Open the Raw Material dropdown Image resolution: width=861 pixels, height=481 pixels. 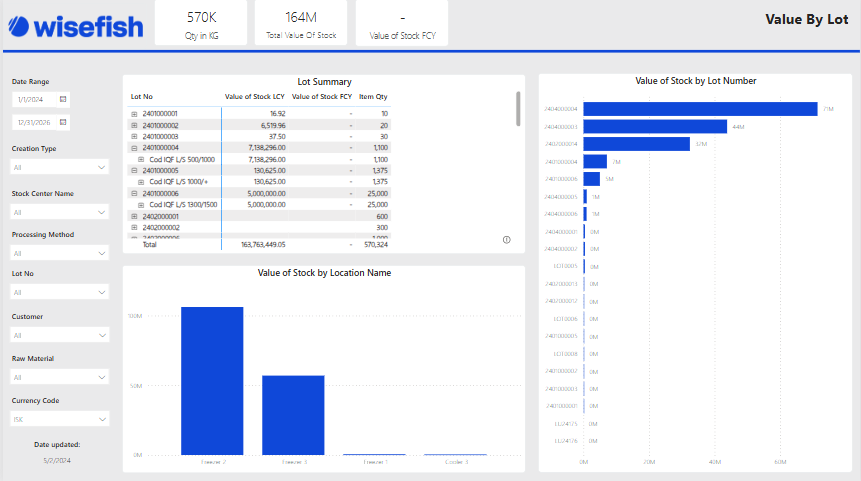60,377
